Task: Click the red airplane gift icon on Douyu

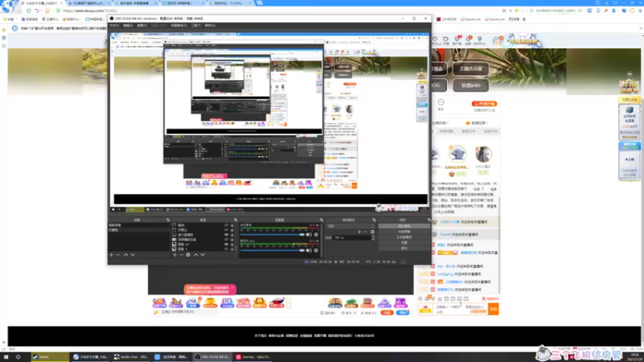Action: pos(276,303)
